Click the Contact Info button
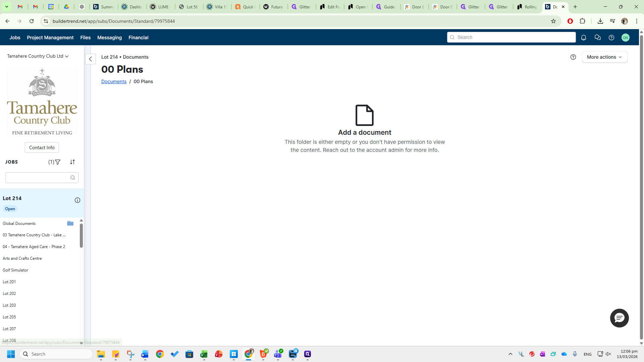644x362 pixels. tap(42, 147)
